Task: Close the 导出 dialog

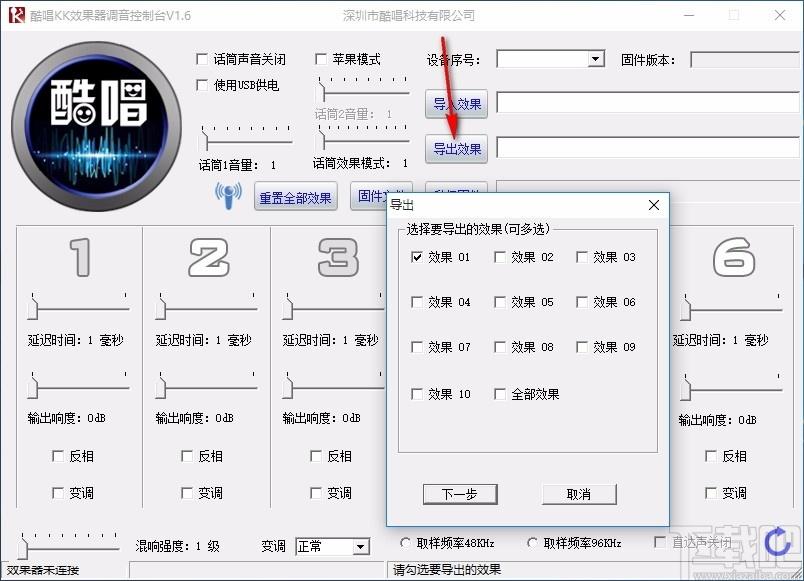Action: pyautogui.click(x=653, y=205)
